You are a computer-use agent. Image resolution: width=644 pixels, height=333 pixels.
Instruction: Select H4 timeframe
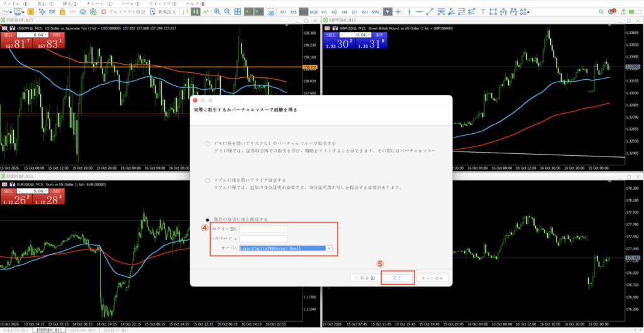point(345,12)
